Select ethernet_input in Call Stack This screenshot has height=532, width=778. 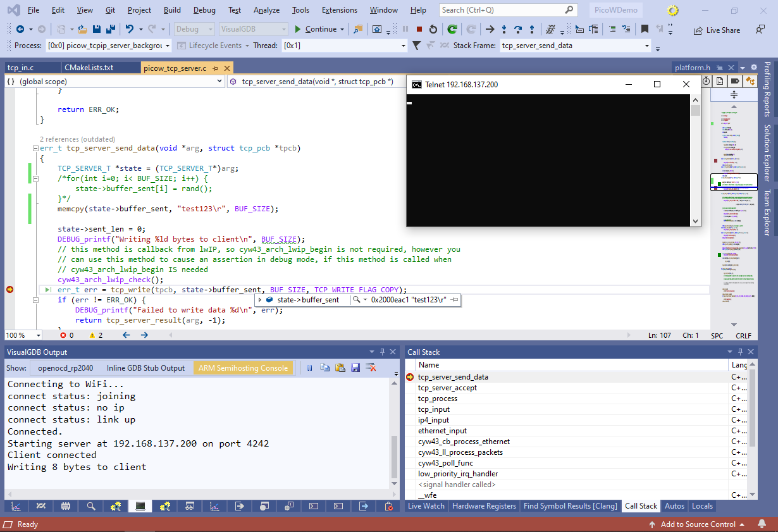point(442,431)
